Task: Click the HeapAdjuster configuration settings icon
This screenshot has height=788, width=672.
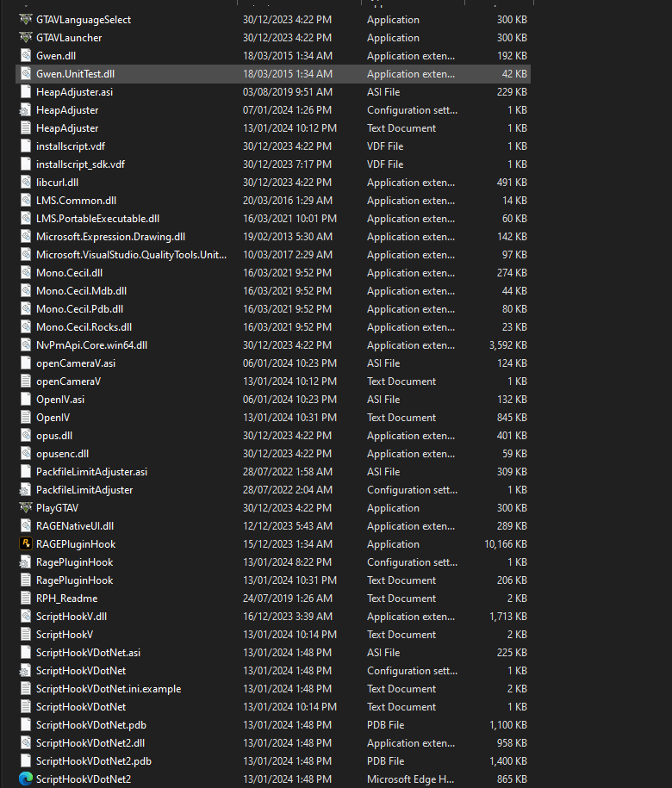Action: pos(26,110)
